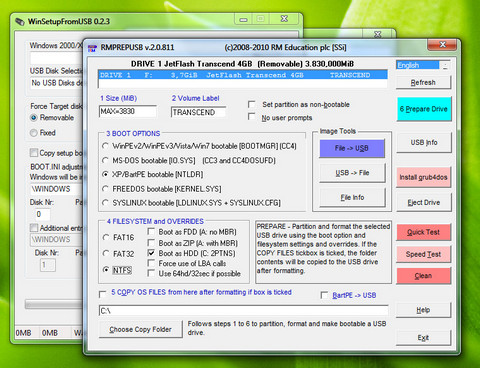The image size is (480, 368).
Task: Select DRIVE 1 JetFlash Transcend row
Action: [243, 75]
